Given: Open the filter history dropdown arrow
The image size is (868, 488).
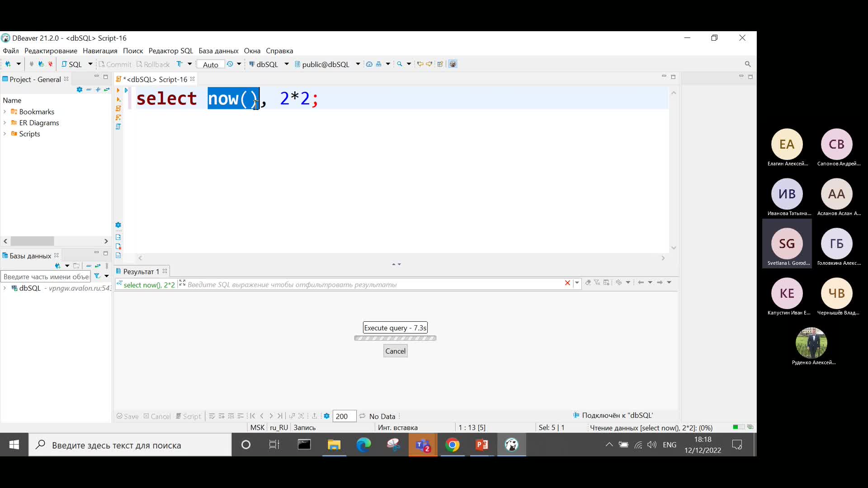Looking at the screenshot, I should [577, 283].
